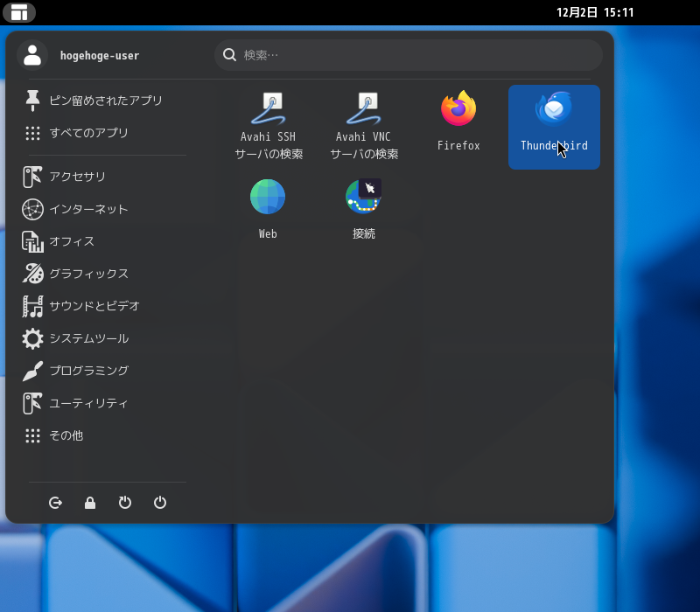Click inside the 検索 search field
The height and width of the screenshot is (612, 700).
(407, 54)
